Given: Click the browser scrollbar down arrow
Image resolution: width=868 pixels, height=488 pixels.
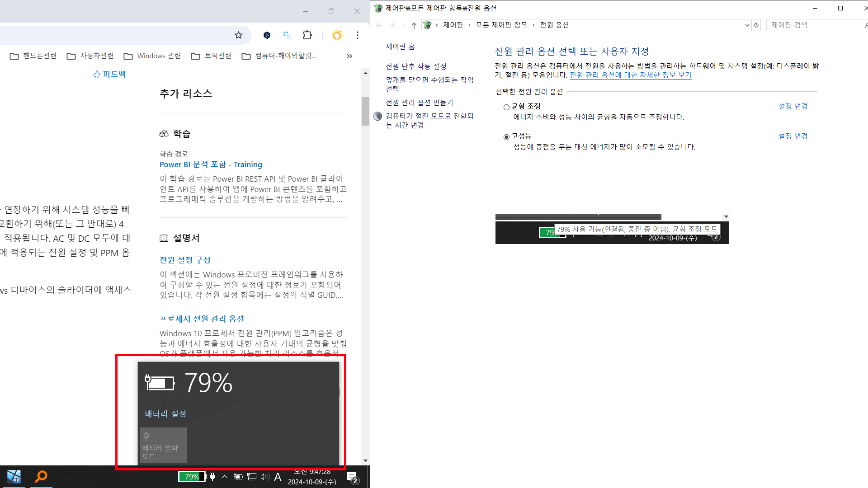Looking at the screenshot, I should point(365,460).
